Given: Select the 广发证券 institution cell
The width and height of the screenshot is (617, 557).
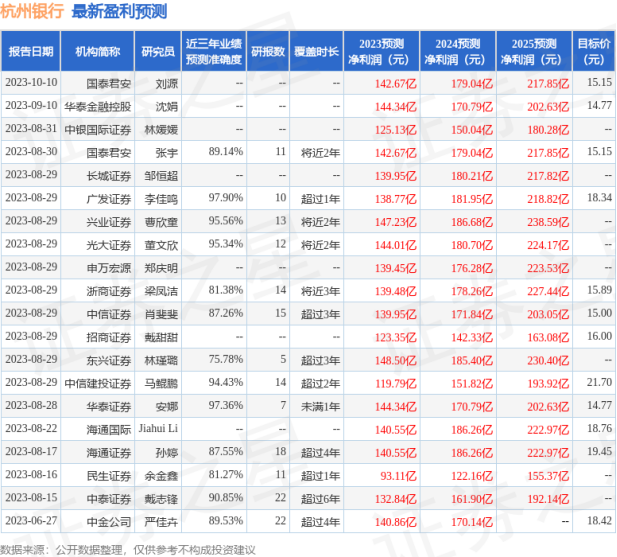Looking at the screenshot, I should [x=108, y=198].
